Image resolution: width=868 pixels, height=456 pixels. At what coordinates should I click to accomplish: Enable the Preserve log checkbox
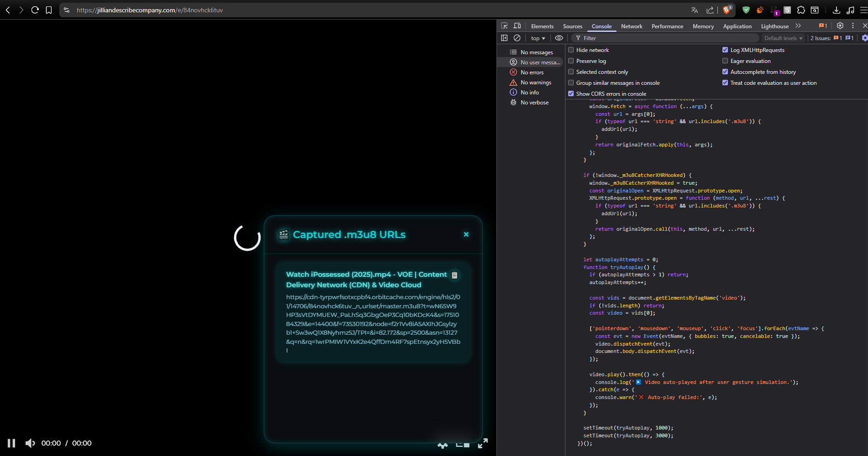571,61
